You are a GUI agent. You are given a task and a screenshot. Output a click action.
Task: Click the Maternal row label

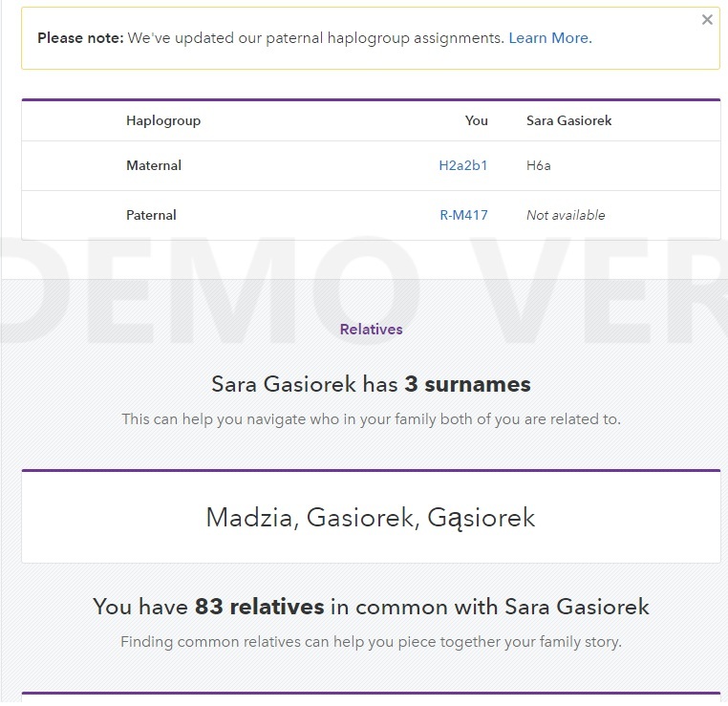154,165
